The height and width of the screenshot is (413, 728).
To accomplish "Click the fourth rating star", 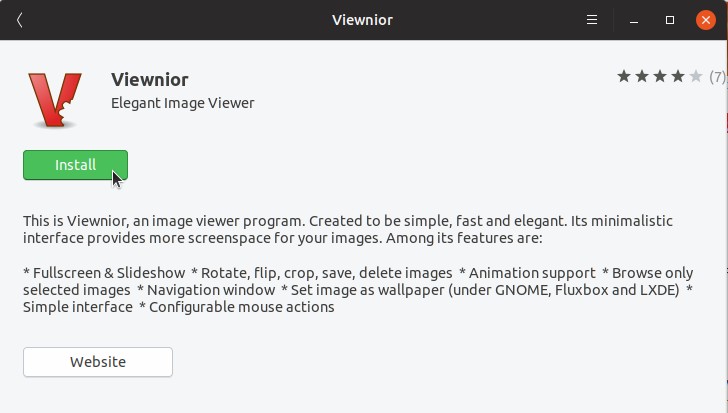I will pyautogui.click(x=678, y=76).
